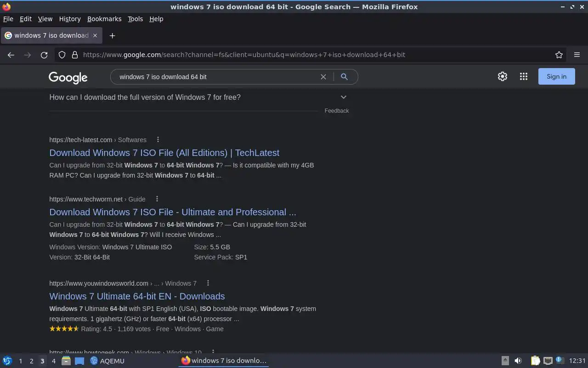
Task: Open 'Windows 7 Ultimate 64-bit EN - Downloads' link
Action: click(x=137, y=296)
